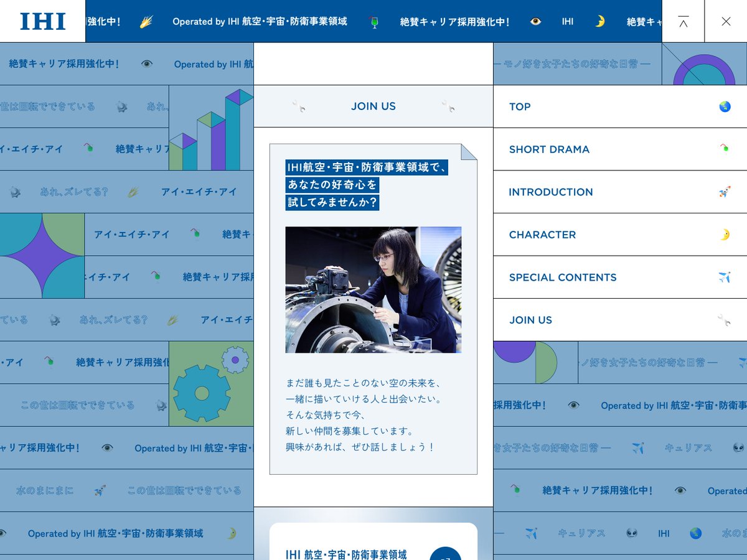This screenshot has height=560, width=747.
Task: Go to the INTRODUCTION menu item
Action: click(x=620, y=192)
